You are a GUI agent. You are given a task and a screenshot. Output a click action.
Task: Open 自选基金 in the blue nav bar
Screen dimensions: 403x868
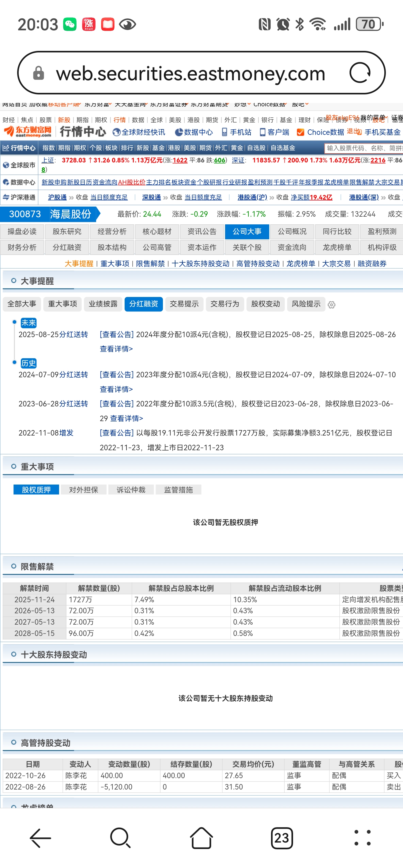click(282, 148)
